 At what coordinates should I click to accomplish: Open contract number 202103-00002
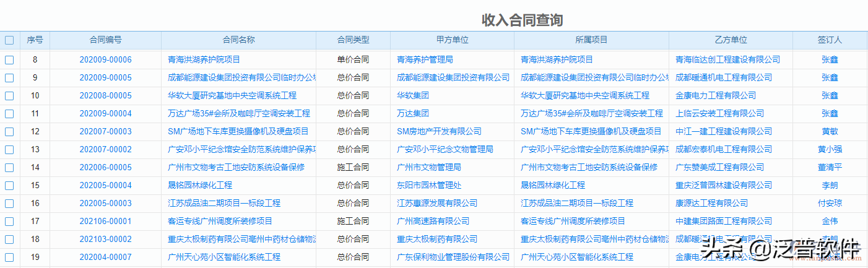105,240
